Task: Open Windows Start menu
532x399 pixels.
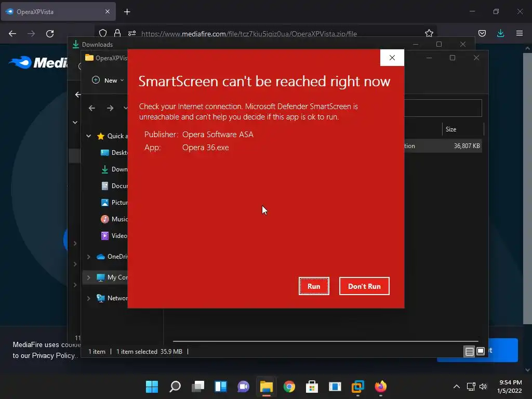Action: click(152, 387)
